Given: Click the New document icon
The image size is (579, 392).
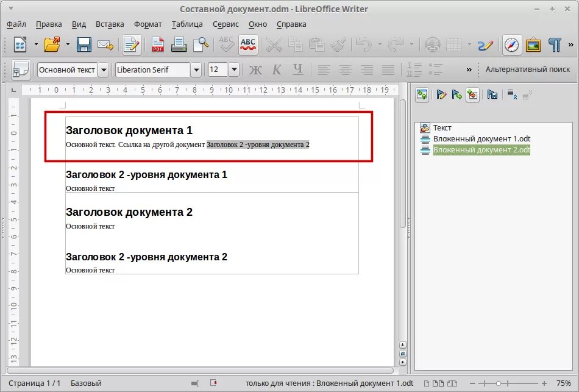Looking at the screenshot, I should (x=20, y=45).
